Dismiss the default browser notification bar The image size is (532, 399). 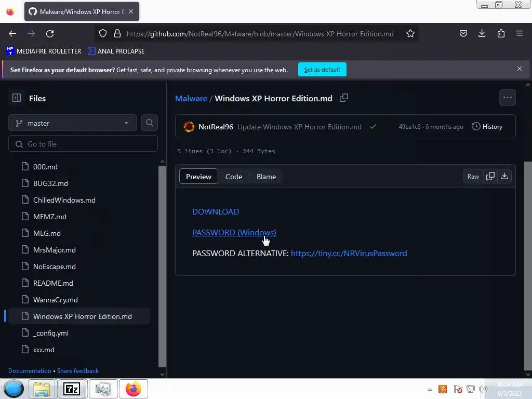520,69
